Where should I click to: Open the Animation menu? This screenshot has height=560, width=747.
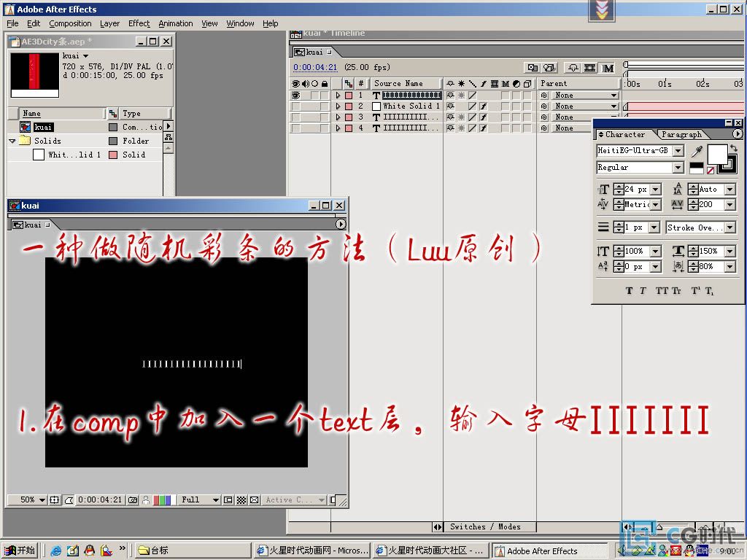click(x=176, y=23)
